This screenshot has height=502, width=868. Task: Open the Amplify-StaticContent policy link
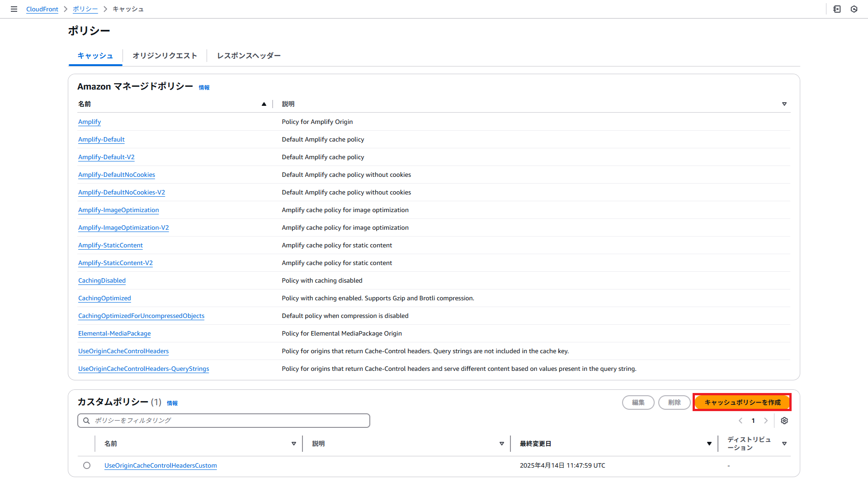coord(110,245)
